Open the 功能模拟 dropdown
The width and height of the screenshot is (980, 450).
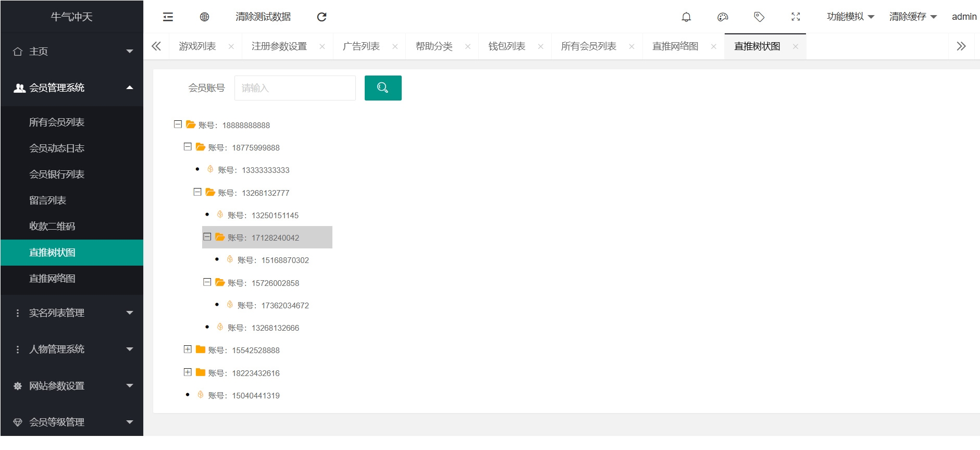click(850, 17)
